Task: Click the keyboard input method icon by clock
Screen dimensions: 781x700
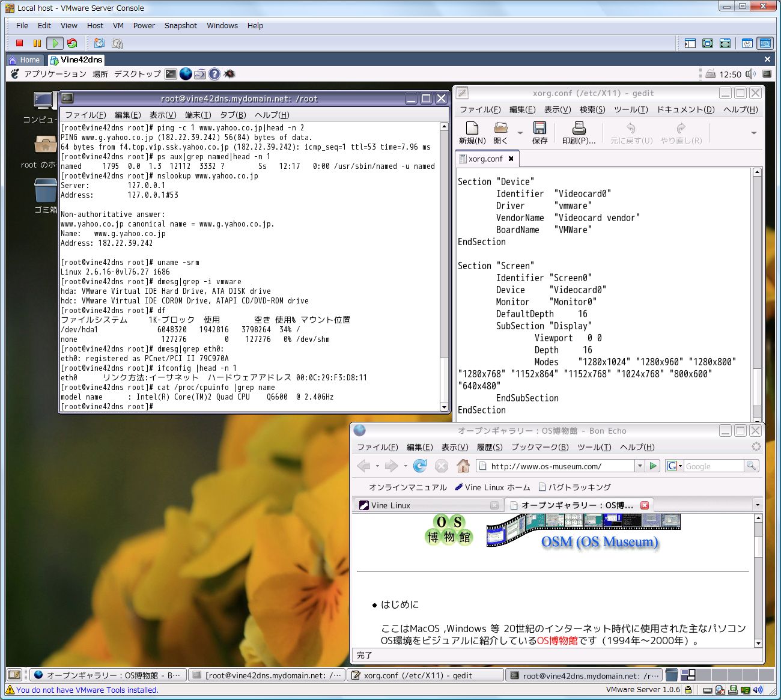Action: coord(710,74)
